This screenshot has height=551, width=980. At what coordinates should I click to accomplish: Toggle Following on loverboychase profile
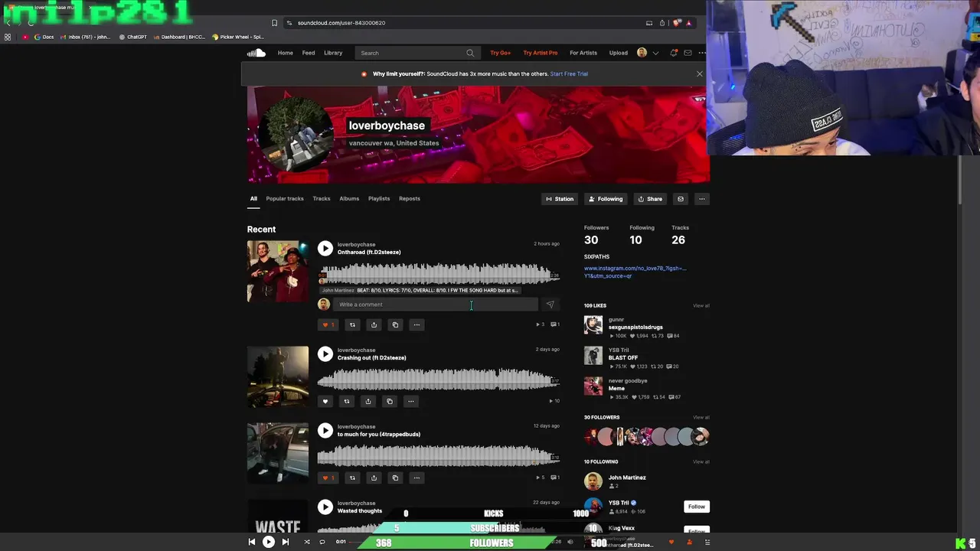click(605, 199)
